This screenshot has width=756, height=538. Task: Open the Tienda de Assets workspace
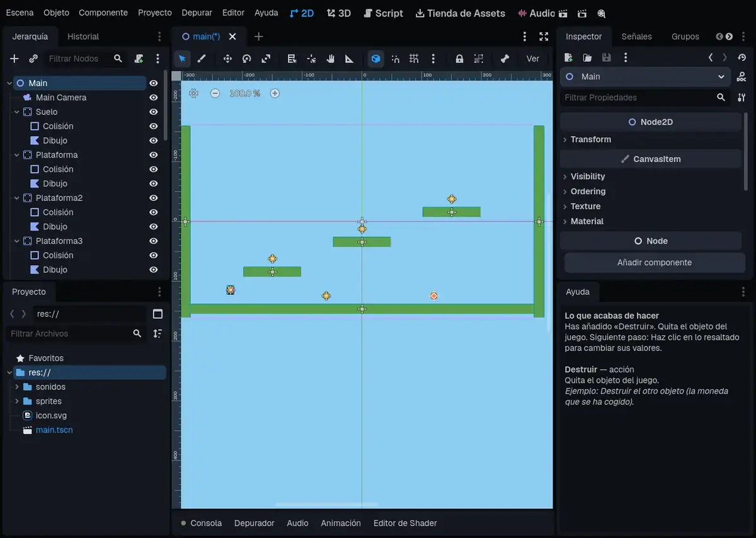(461, 13)
